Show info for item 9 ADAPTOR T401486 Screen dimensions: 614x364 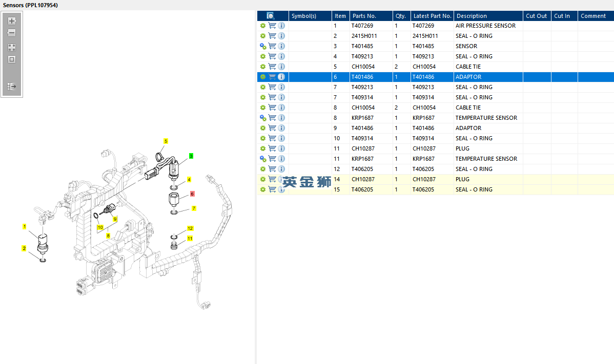281,128
